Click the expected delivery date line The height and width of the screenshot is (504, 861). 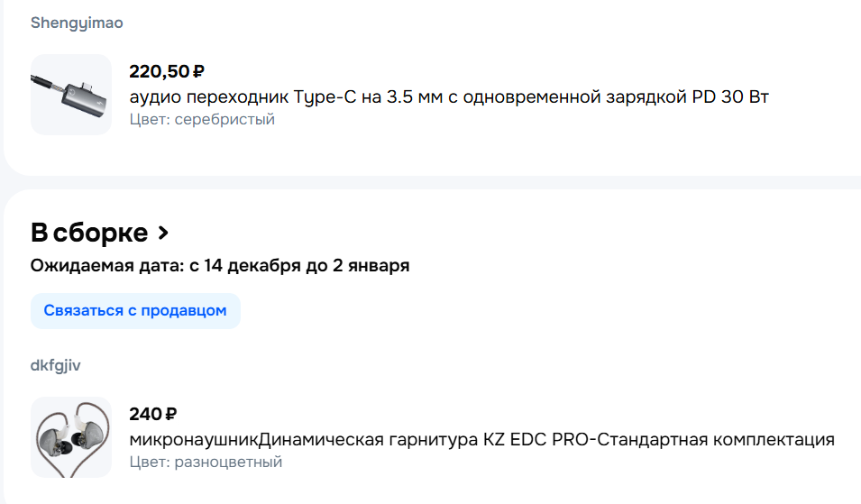pos(220,266)
